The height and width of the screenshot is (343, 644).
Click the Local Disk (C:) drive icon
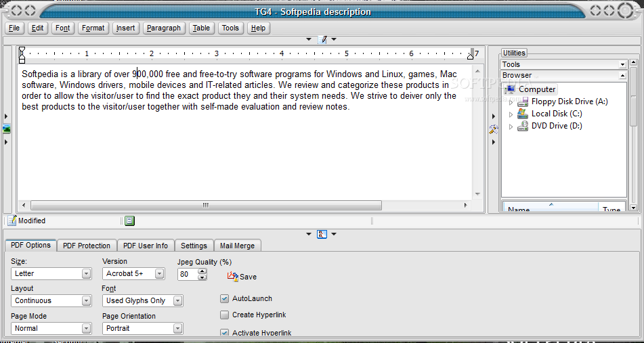pos(523,114)
